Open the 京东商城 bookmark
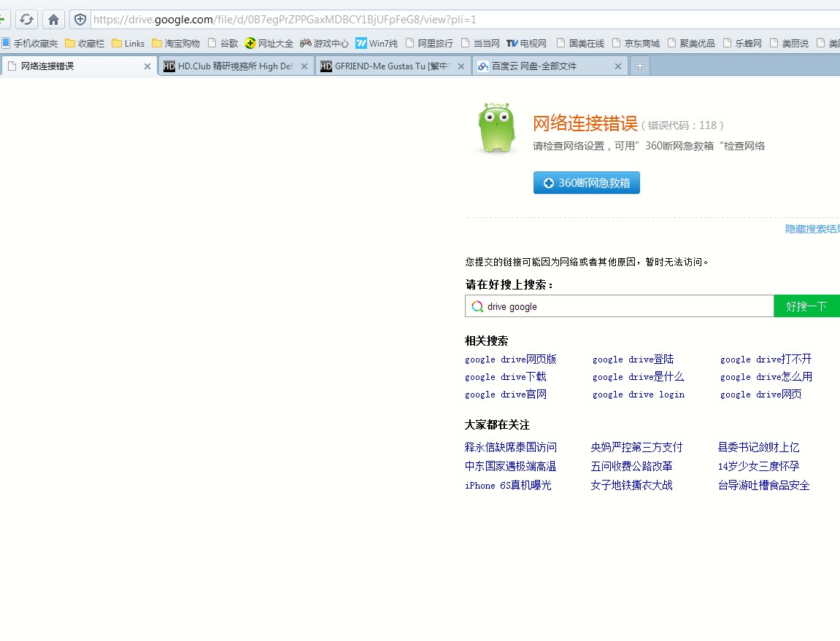The width and height of the screenshot is (840, 641). pos(636,43)
